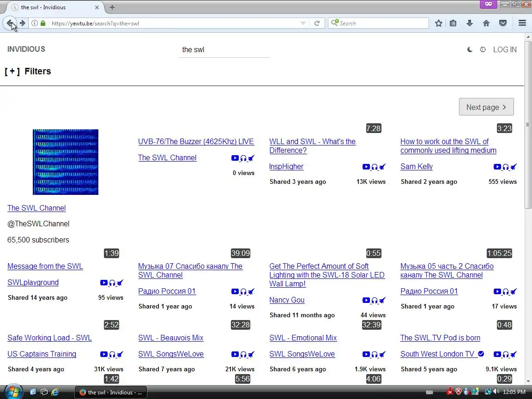Click the browser Back arrow button
The height and width of the screenshot is (399, 532).
tap(10, 23)
